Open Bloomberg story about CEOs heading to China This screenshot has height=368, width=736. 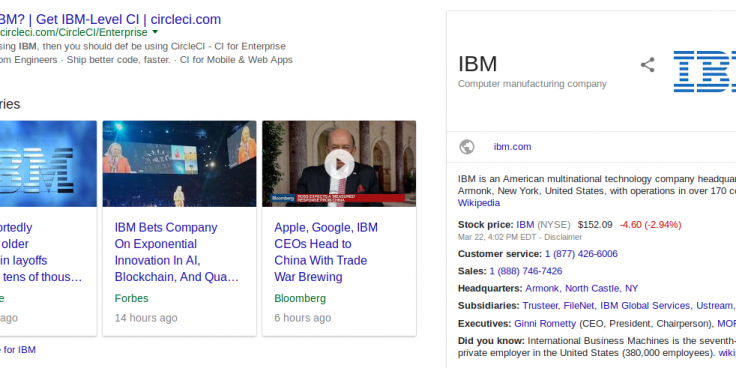pos(326,252)
